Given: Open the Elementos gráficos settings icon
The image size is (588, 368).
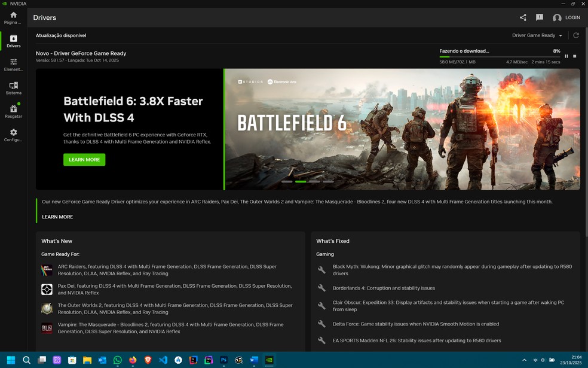Looking at the screenshot, I should click(x=13, y=65).
